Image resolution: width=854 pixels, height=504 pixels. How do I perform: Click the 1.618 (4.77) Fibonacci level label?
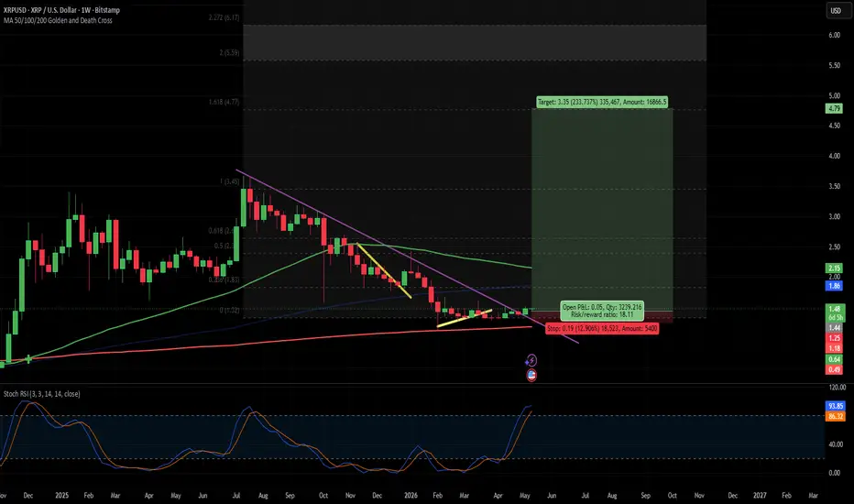[224, 102]
